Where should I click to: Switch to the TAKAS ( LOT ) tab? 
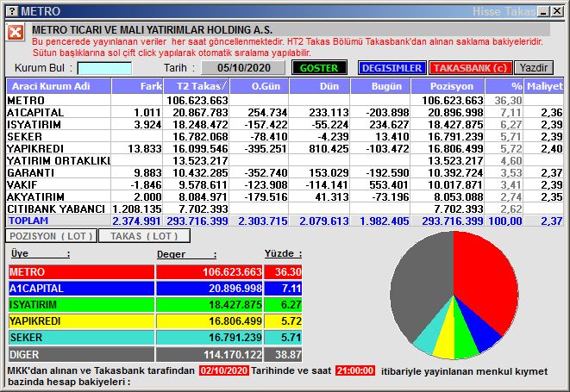click(144, 236)
